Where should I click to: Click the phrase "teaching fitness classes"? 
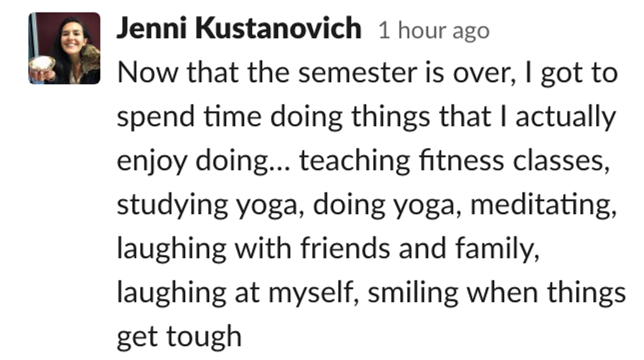point(451,160)
